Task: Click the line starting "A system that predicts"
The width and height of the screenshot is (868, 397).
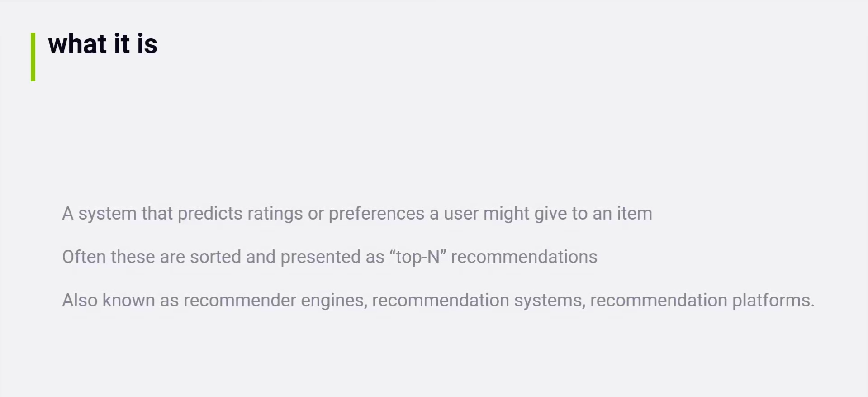Action: click(x=356, y=214)
